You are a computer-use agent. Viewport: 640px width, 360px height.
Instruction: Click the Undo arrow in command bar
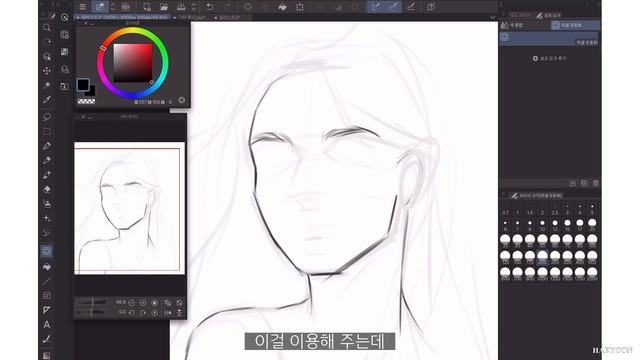(x=210, y=7)
